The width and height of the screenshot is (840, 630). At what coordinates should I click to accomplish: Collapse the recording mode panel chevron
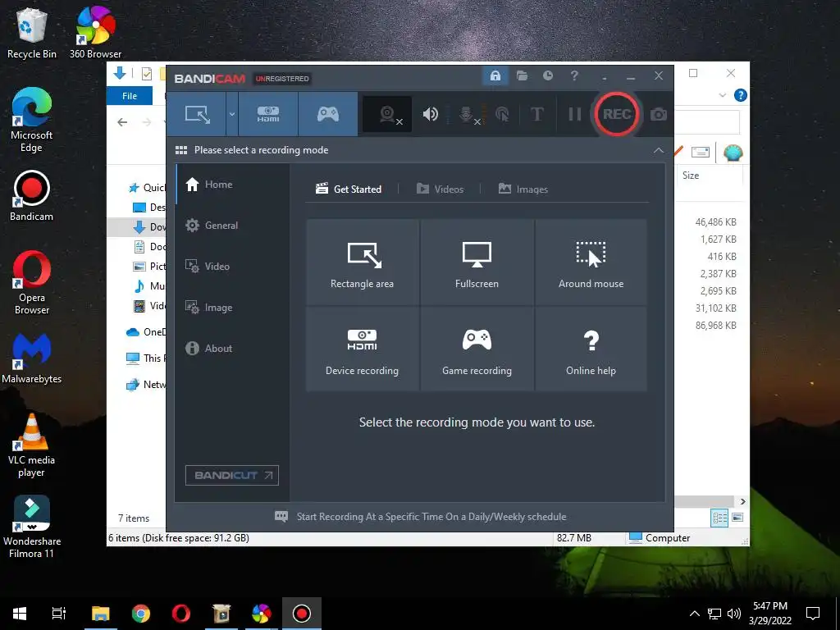pyautogui.click(x=659, y=151)
